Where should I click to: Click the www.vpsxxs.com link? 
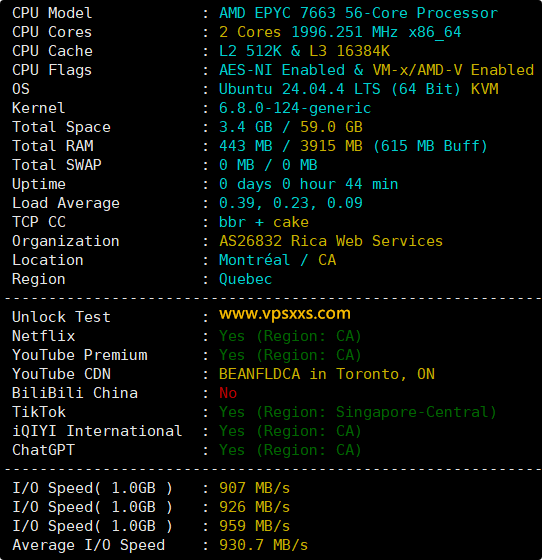[285, 314]
